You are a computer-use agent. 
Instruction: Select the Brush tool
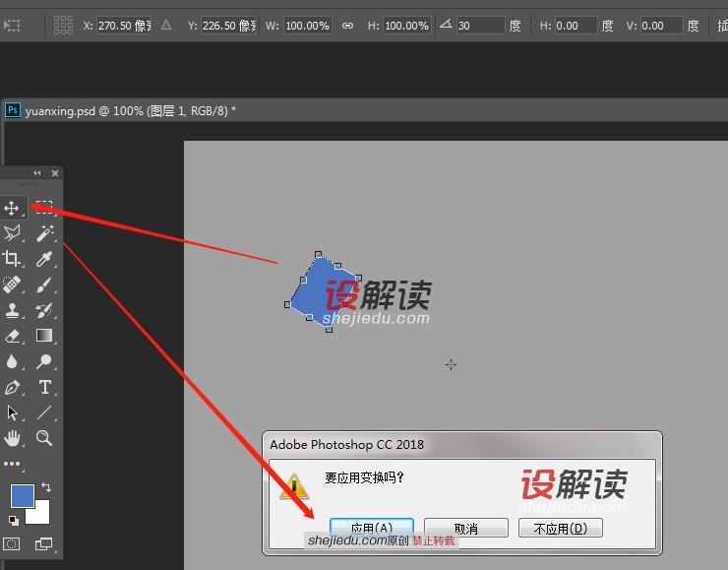coord(44,285)
